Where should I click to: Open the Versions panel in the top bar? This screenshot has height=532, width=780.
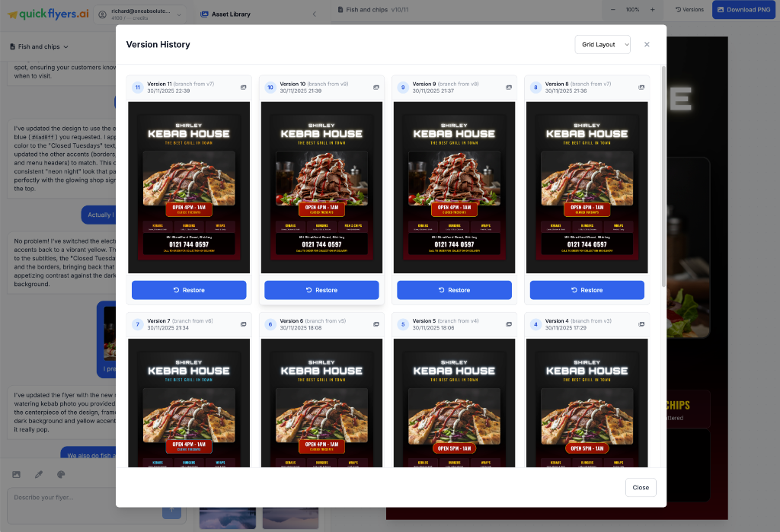click(x=689, y=10)
